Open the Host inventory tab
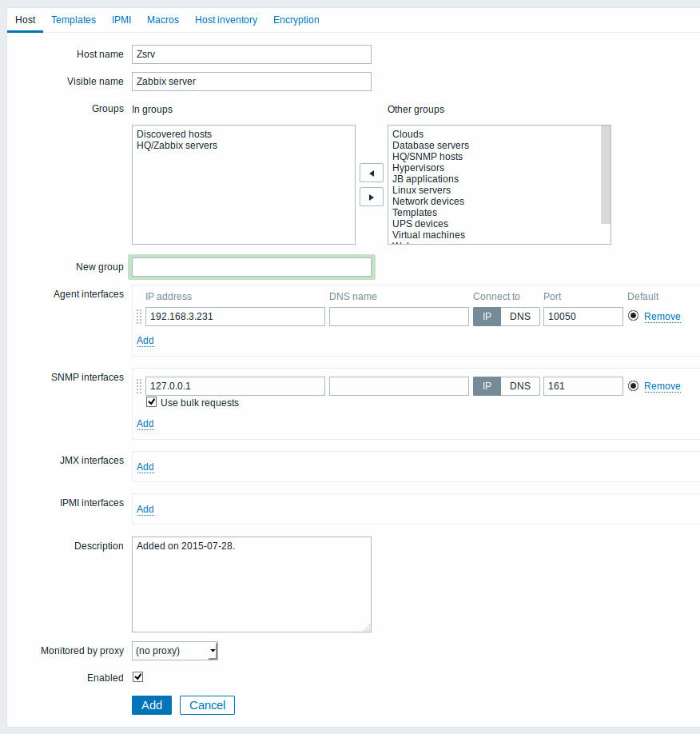The width and height of the screenshot is (700, 734). point(226,20)
